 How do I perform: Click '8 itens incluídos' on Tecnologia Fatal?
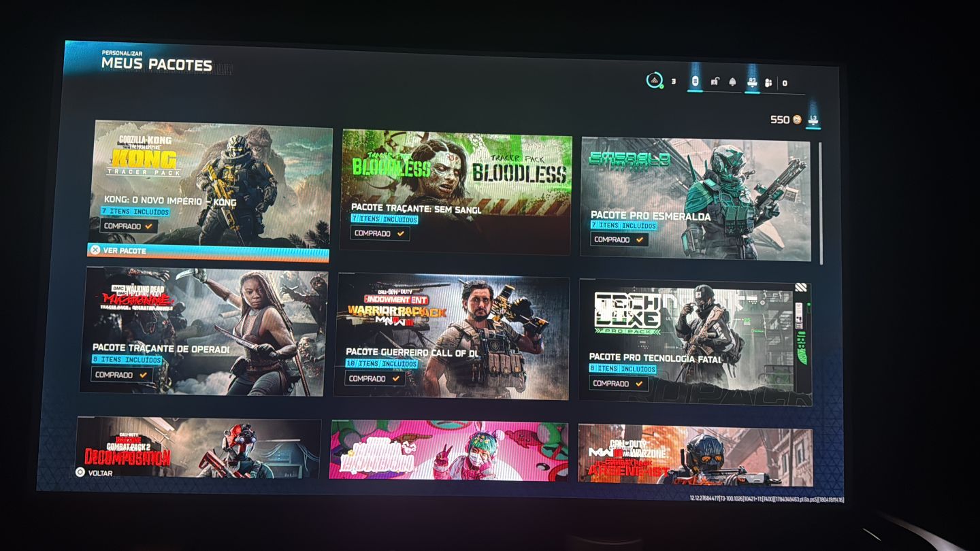(623, 369)
